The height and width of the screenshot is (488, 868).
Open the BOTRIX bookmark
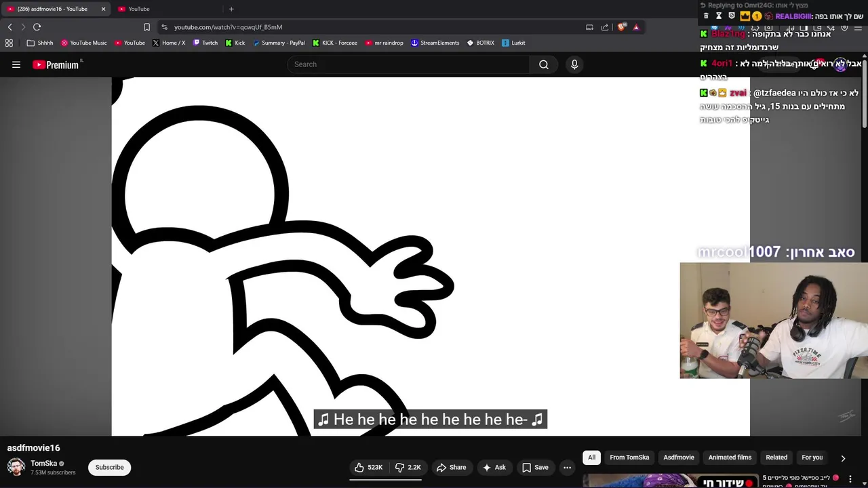point(480,43)
